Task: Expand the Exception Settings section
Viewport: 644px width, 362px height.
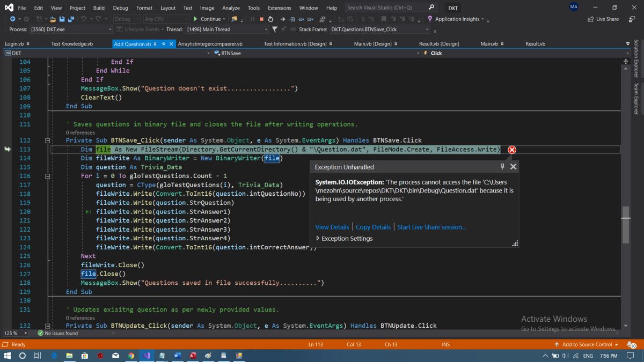Action: pos(318,239)
